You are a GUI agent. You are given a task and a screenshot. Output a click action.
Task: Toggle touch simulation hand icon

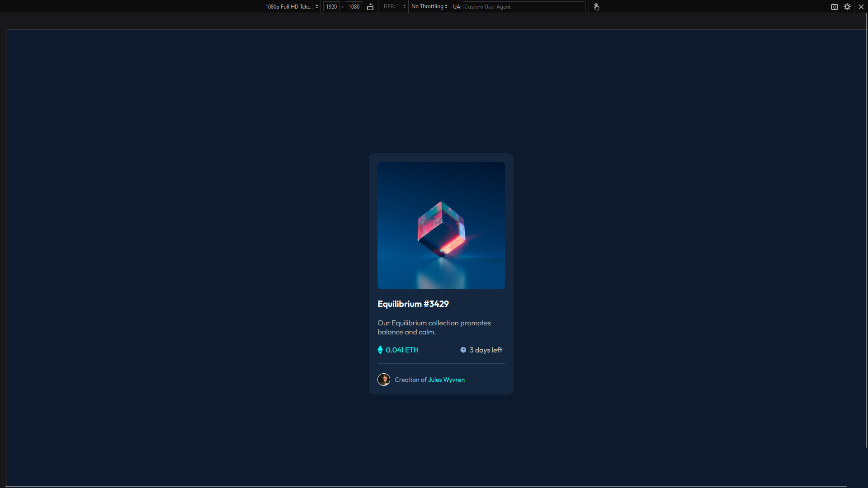pyautogui.click(x=597, y=7)
